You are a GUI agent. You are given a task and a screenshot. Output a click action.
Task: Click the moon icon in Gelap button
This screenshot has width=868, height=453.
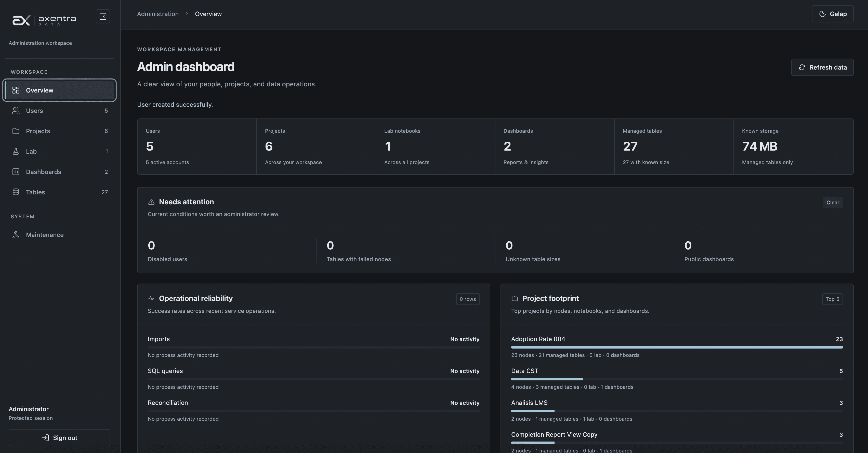823,14
